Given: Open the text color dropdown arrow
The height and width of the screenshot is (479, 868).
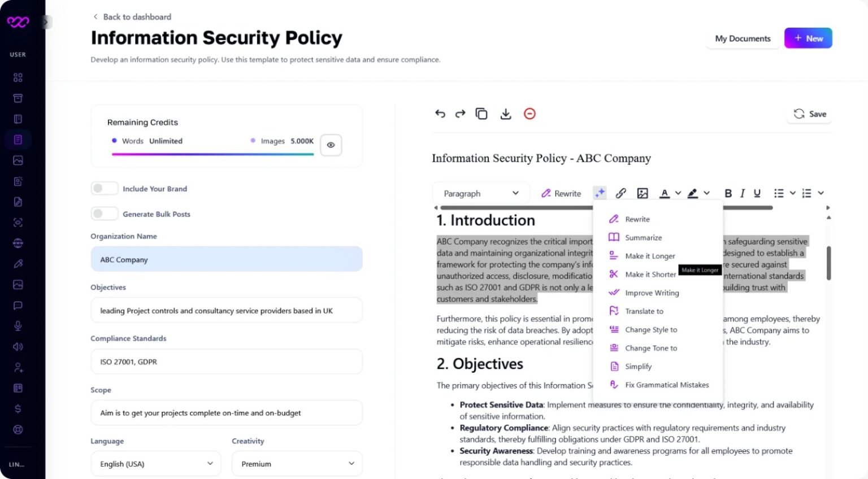Looking at the screenshot, I should pos(678,193).
